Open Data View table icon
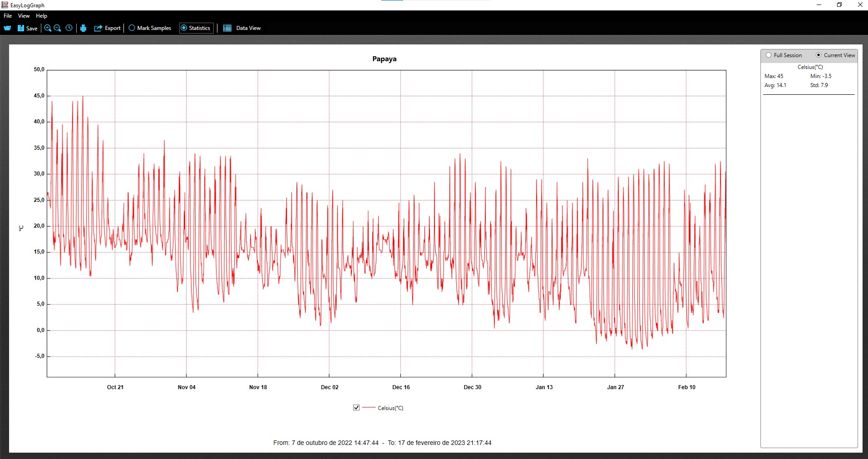Screen dimensions: 868x459 coord(227,28)
